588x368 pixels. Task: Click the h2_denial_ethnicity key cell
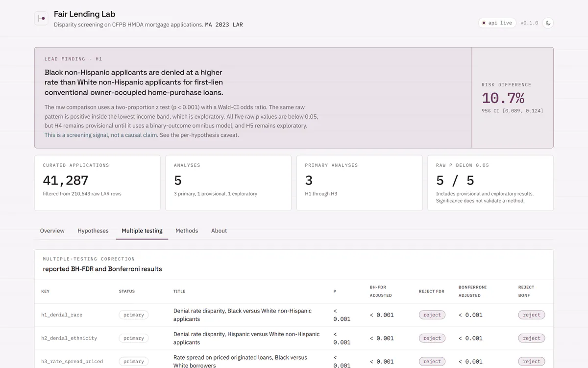pyautogui.click(x=69, y=338)
